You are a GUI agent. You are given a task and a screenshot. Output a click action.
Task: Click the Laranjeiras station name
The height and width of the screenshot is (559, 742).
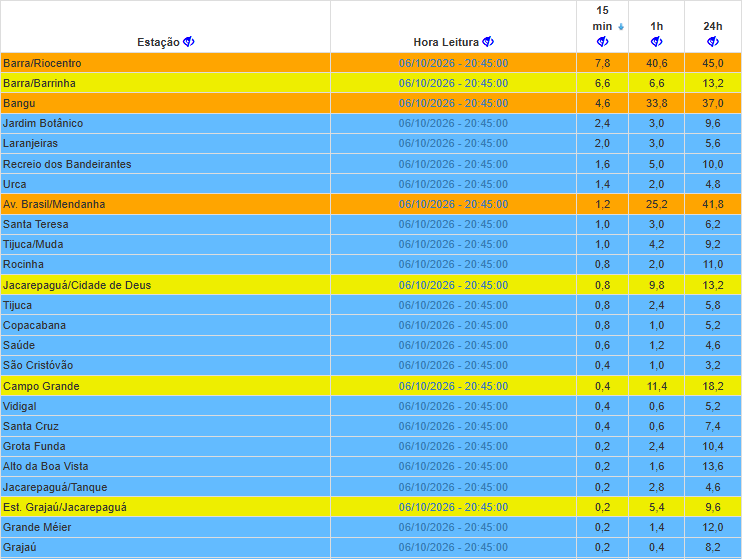click(30, 143)
